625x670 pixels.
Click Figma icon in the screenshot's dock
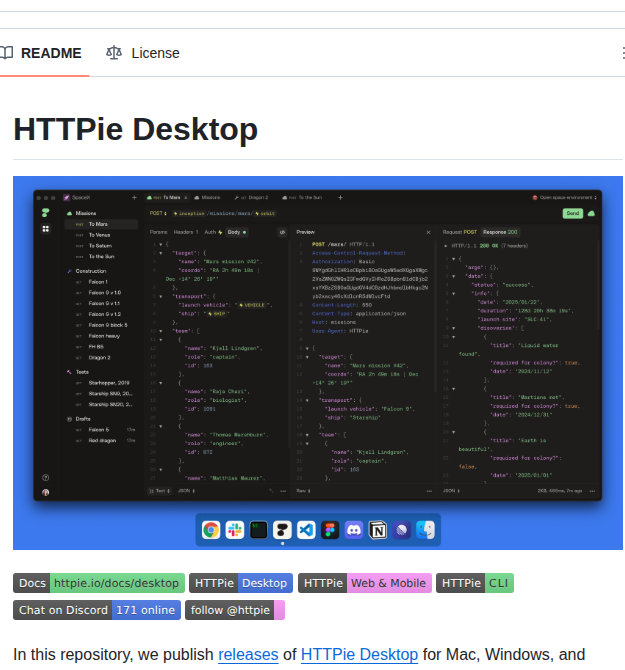(330, 530)
